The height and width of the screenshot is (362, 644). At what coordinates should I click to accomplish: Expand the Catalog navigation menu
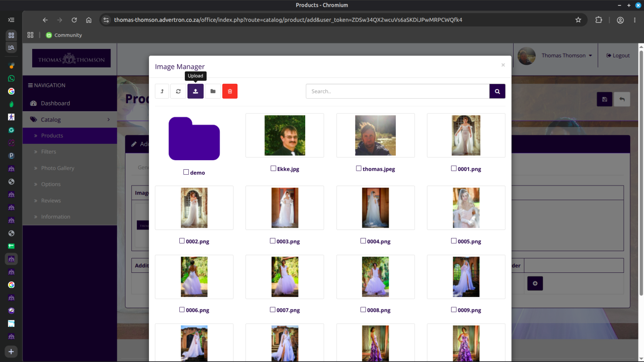pos(70,119)
